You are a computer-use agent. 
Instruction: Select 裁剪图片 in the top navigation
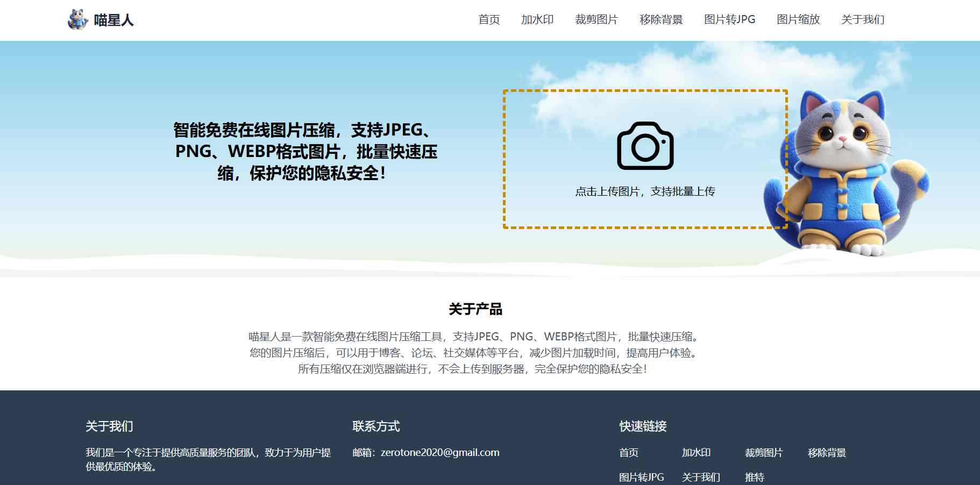pyautogui.click(x=596, y=20)
